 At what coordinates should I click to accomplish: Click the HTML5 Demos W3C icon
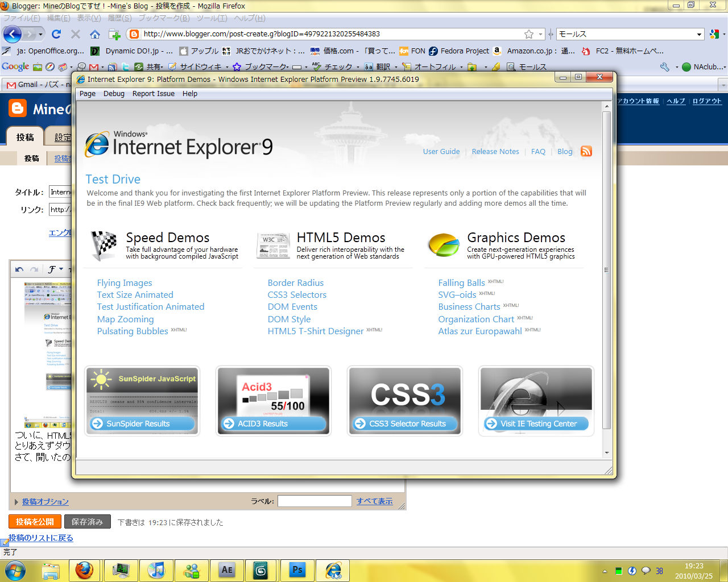coord(274,246)
